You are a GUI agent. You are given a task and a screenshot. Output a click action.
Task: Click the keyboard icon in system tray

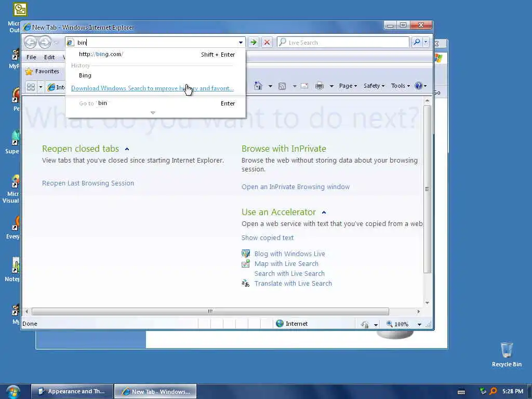click(461, 392)
